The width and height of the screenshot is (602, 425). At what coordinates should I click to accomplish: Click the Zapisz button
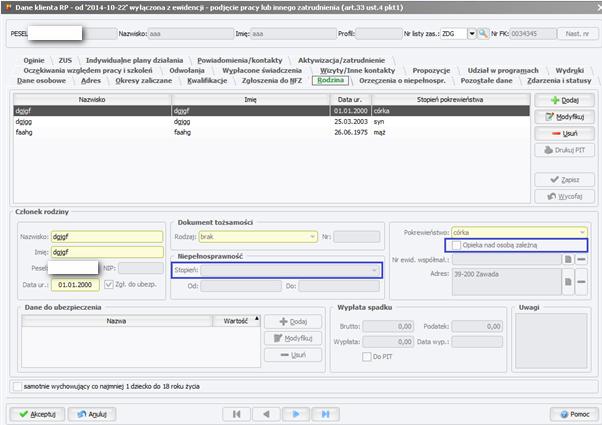pos(564,180)
